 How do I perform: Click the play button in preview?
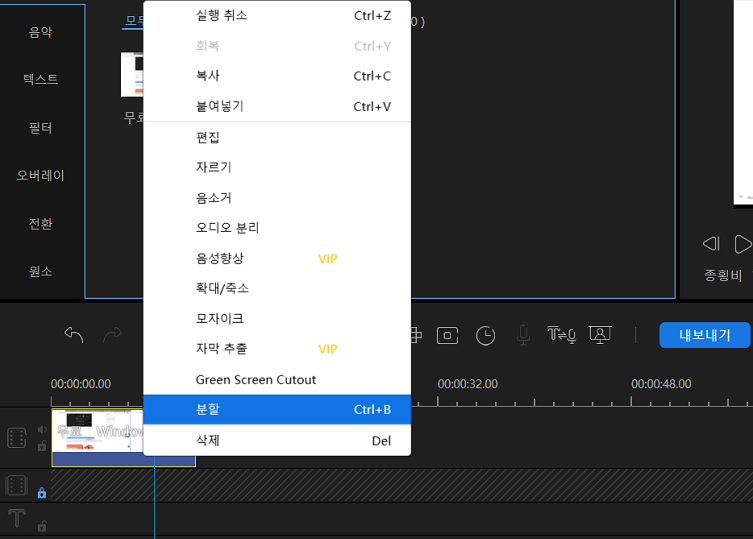tap(743, 244)
